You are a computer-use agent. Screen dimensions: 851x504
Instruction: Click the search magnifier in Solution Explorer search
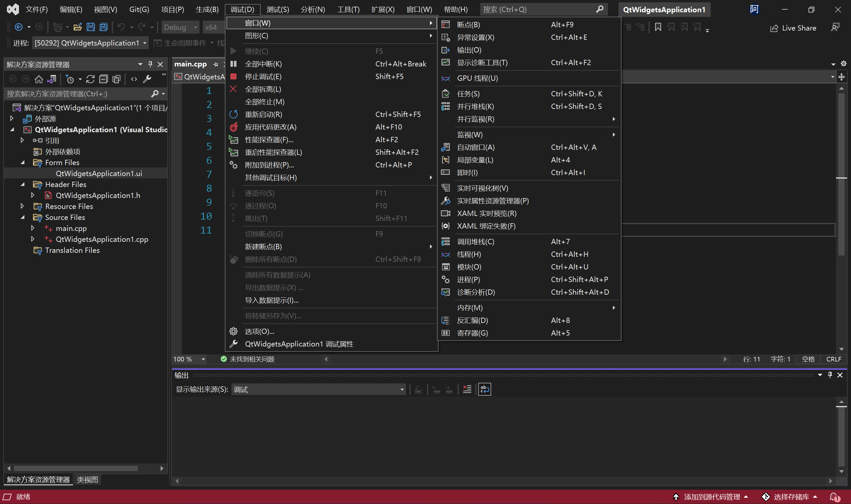[x=155, y=93]
